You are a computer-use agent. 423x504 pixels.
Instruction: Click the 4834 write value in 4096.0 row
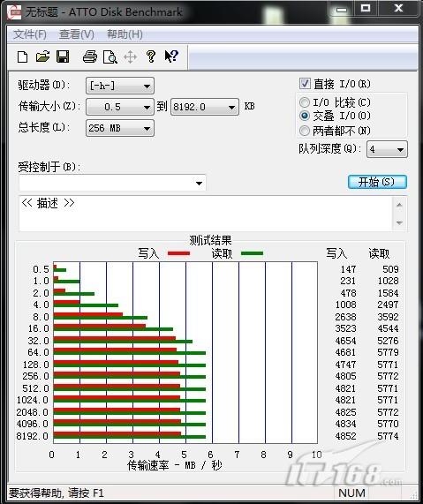(346, 424)
